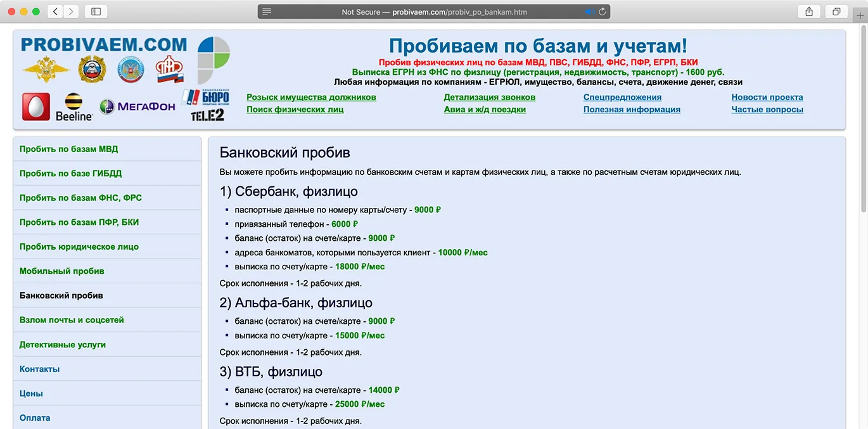868x429 pixels.
Task: Click the MTS red egg logo
Action: 36,106
